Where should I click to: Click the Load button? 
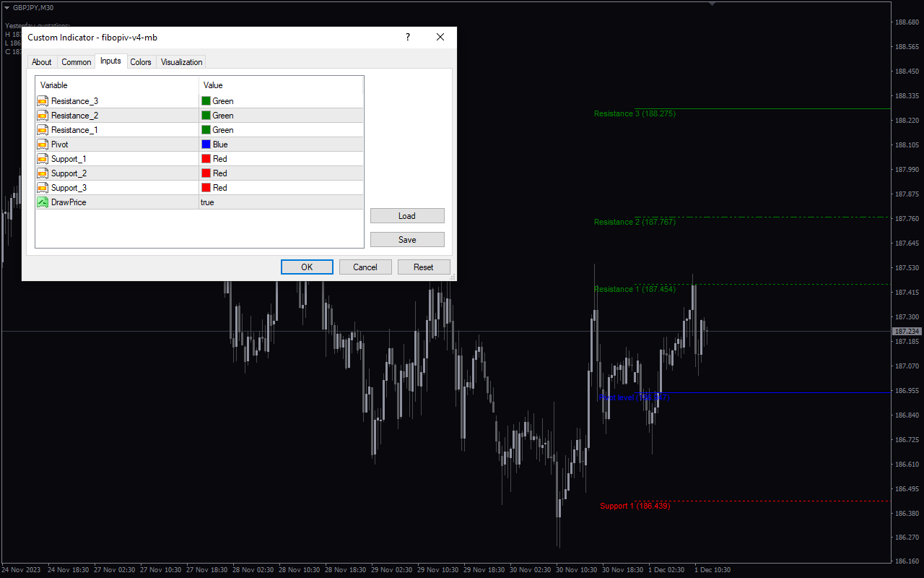407,216
